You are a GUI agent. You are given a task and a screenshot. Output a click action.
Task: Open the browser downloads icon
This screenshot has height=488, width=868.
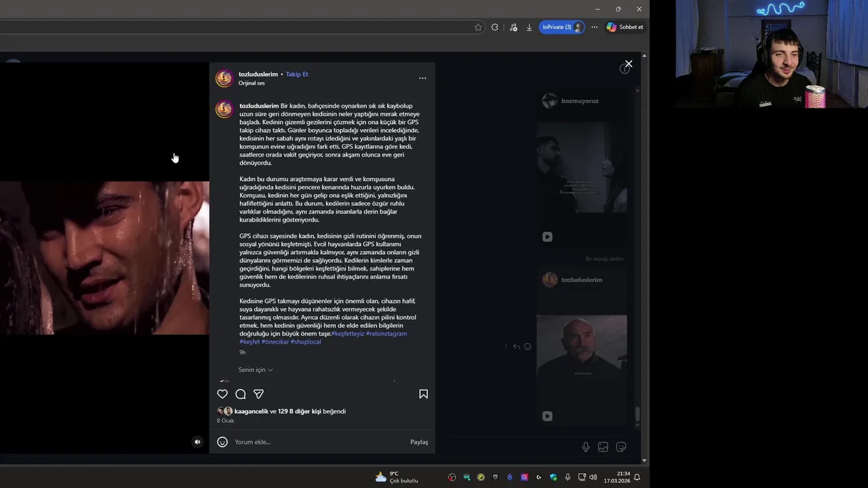pyautogui.click(x=529, y=27)
